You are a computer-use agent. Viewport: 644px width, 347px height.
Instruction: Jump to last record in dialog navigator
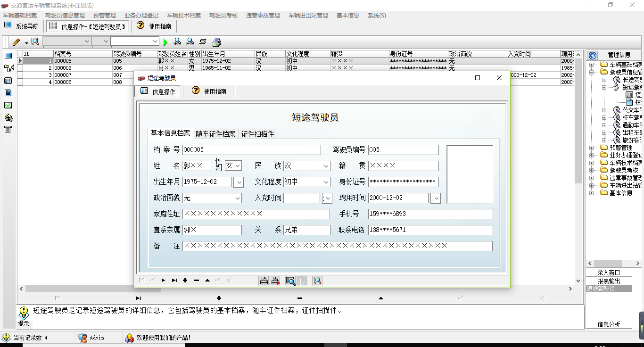(x=174, y=281)
